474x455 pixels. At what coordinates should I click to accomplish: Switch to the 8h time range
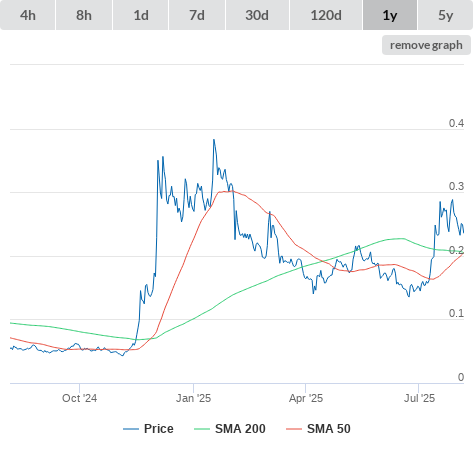pos(84,15)
